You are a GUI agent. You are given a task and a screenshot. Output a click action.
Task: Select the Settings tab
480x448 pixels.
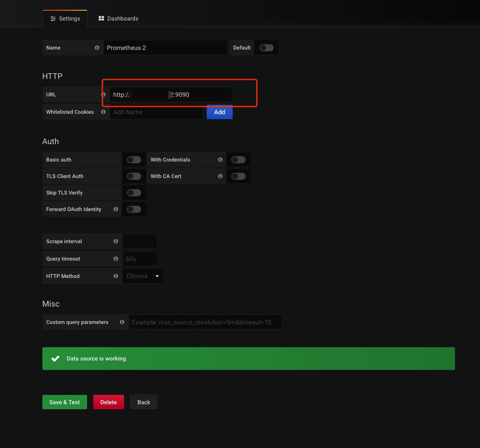tap(65, 19)
